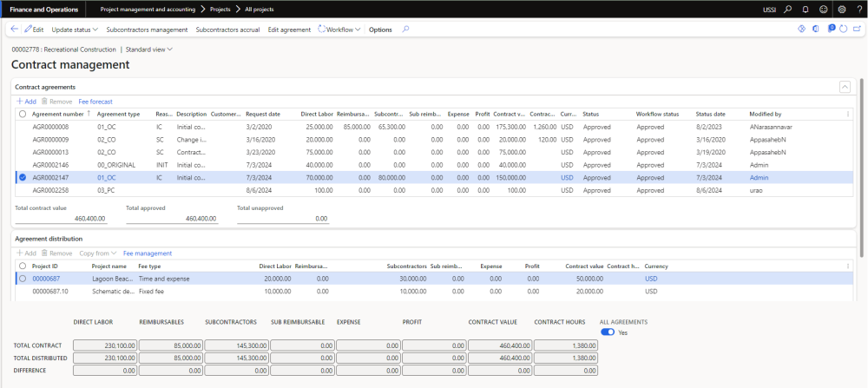The height and width of the screenshot is (388, 868).
Task: Select row AGR0002147 radio circle
Action: pyautogui.click(x=22, y=177)
